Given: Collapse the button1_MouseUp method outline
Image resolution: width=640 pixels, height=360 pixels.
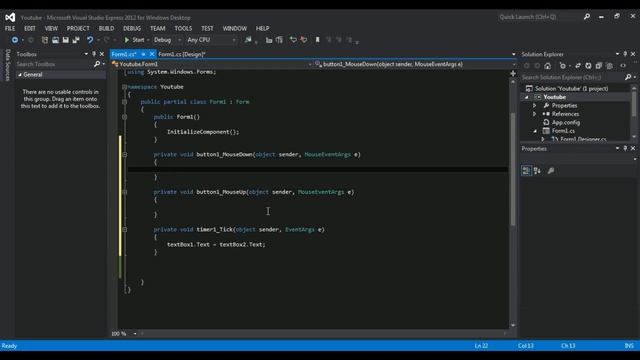Looking at the screenshot, I should [x=124, y=192].
